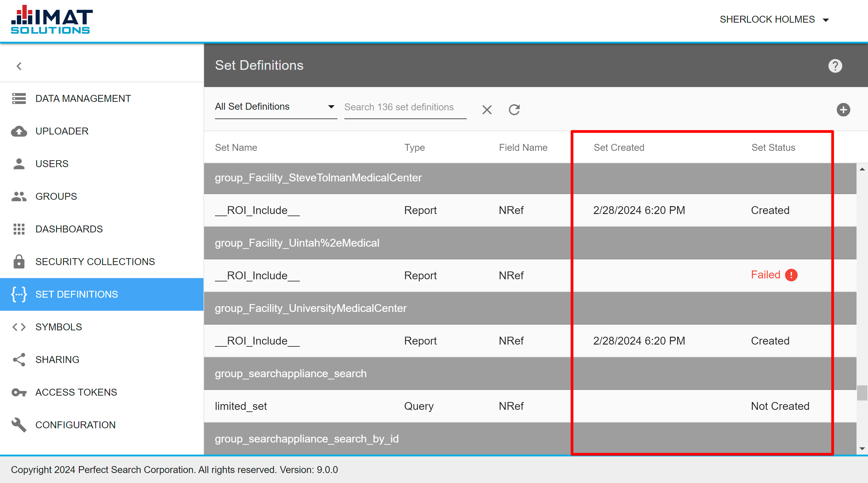Open the Data Management menu item
Screen dimensions: 868x483
tap(102, 98)
